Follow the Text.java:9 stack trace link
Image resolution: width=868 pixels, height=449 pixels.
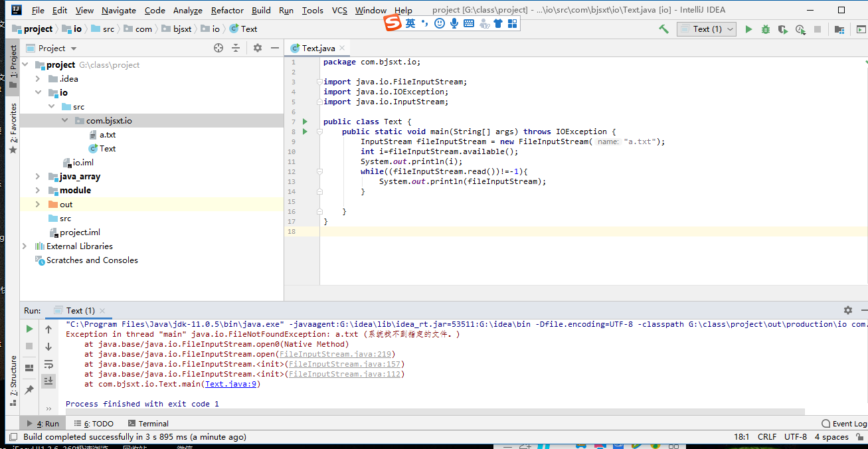pyautogui.click(x=231, y=384)
